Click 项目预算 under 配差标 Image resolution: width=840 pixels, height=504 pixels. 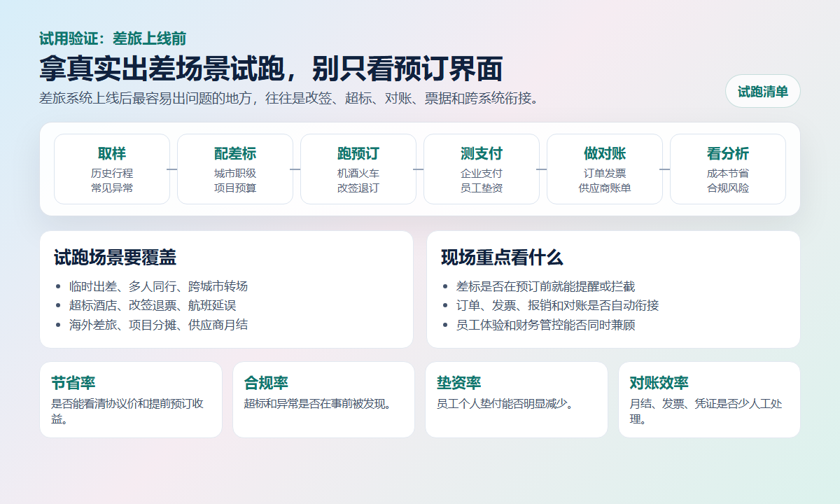(x=235, y=188)
